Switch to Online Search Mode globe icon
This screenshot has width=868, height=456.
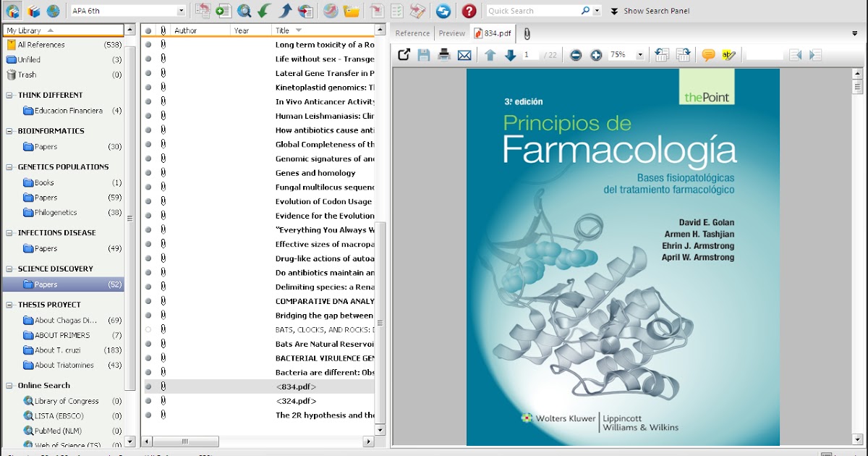click(54, 11)
